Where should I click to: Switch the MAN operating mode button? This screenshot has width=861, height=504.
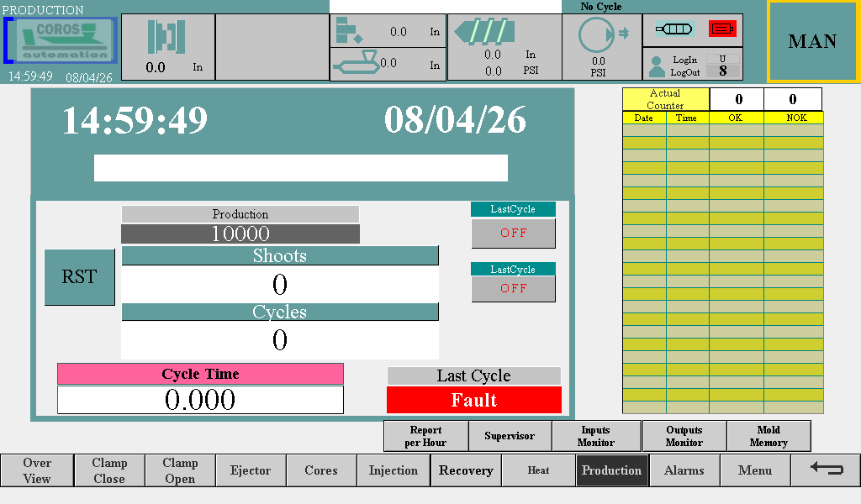[812, 41]
